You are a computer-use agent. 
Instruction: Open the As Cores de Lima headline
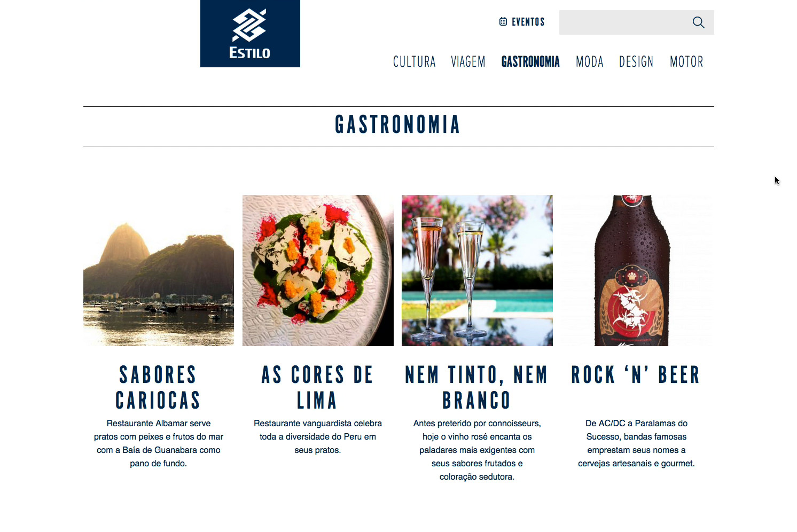click(x=317, y=387)
